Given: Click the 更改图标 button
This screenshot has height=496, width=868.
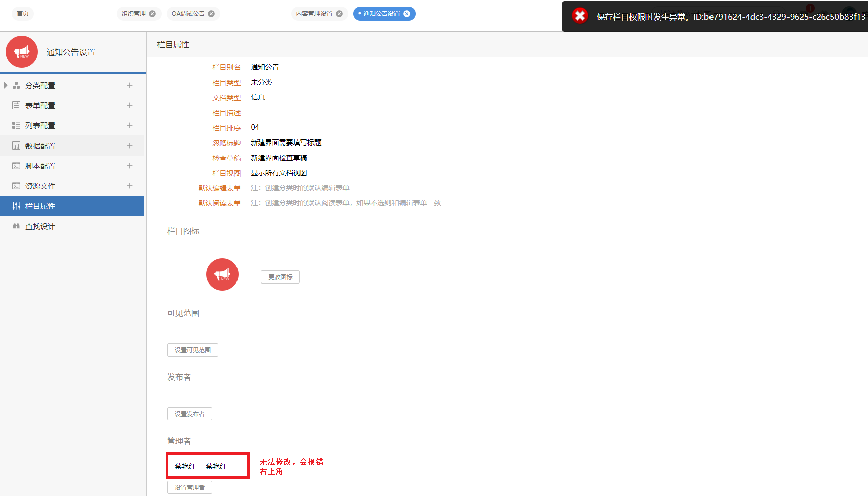Looking at the screenshot, I should 280,277.
